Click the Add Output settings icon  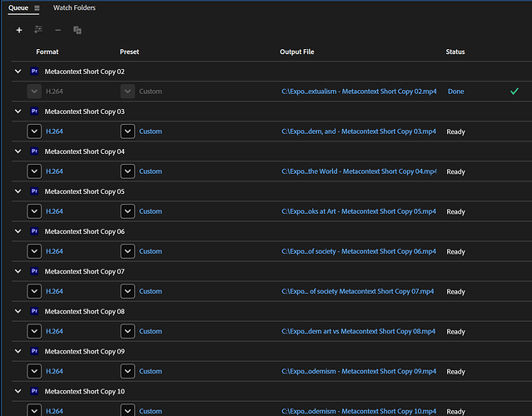click(x=38, y=29)
